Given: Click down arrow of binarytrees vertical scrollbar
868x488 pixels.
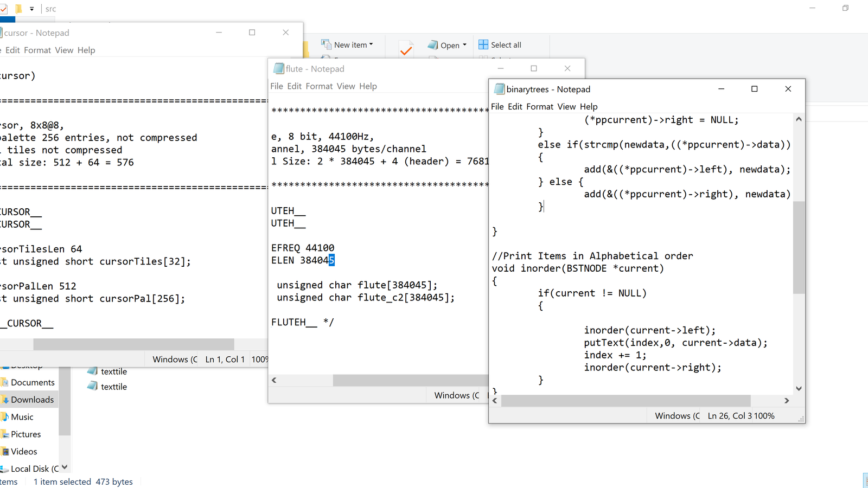Looking at the screenshot, I should pos(799,388).
